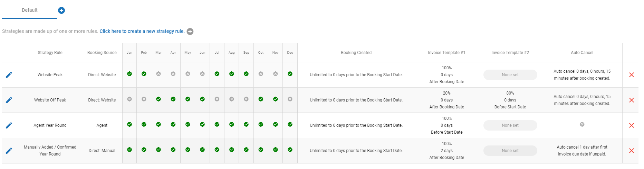644x169 pixels.
Task: Toggle January for Website Peak rule
Action: (129, 74)
